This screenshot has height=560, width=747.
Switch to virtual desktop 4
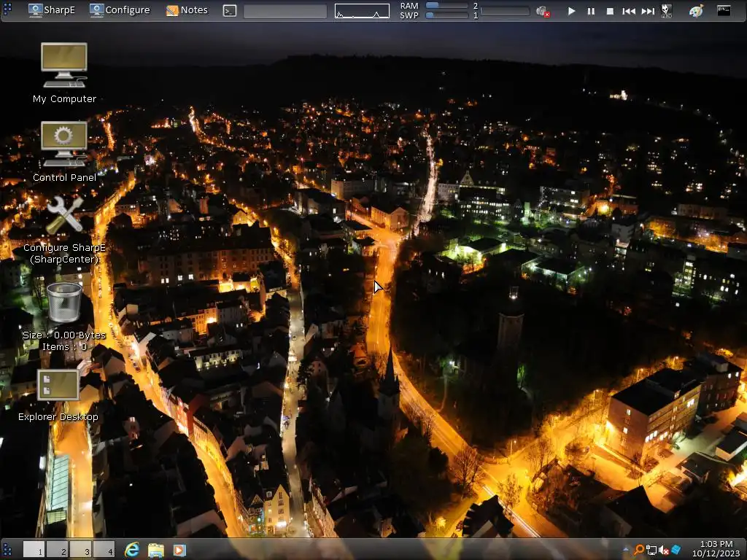104,549
